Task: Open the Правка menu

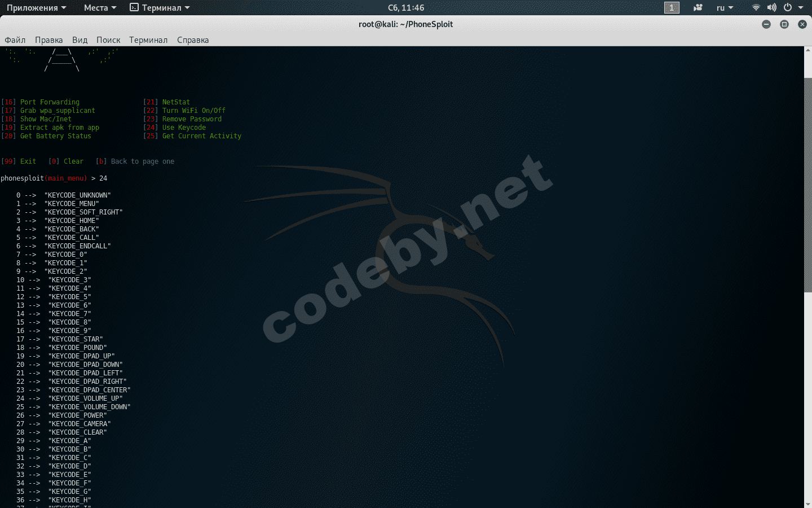Action: click(x=49, y=40)
